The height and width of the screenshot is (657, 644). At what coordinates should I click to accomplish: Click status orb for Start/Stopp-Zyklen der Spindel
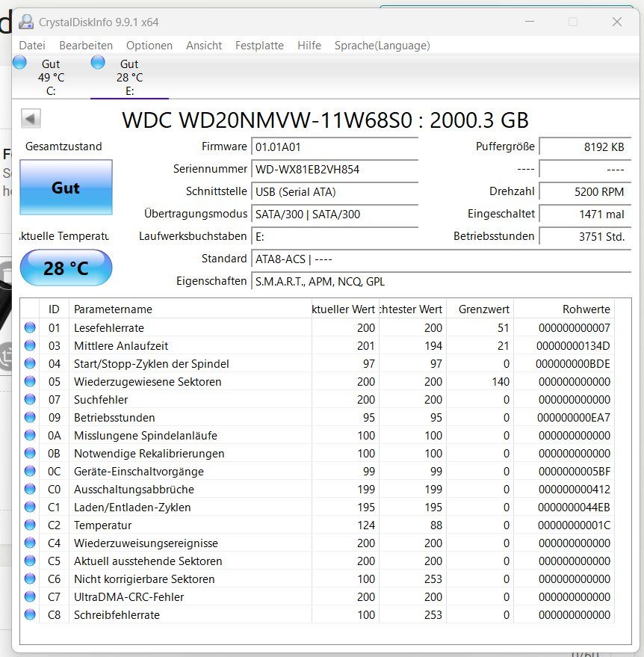click(x=30, y=363)
